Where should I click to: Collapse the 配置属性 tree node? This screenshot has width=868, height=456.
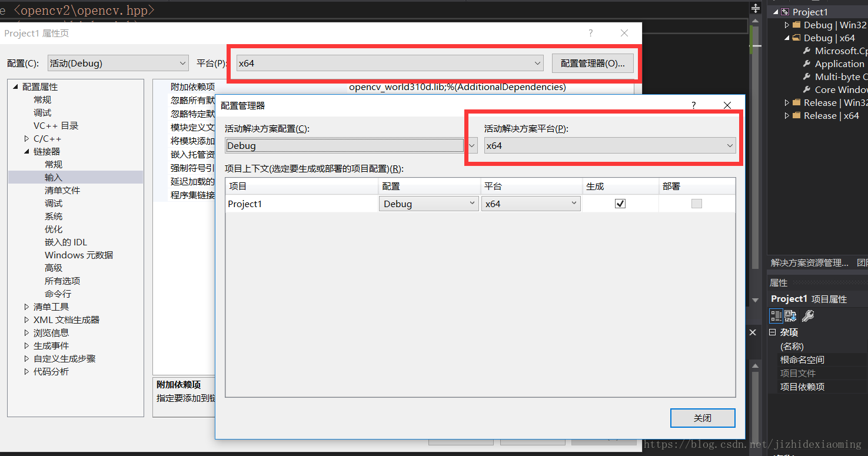[x=16, y=87]
